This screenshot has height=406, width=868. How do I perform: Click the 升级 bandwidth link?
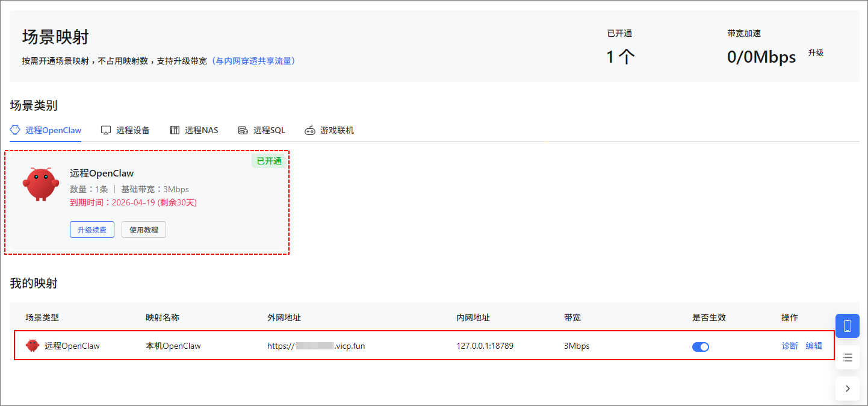coord(815,52)
